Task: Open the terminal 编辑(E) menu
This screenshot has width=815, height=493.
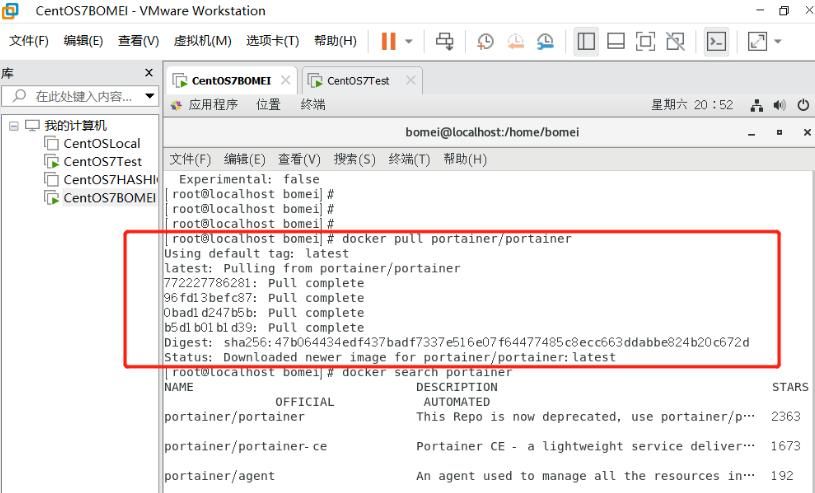Action: click(244, 159)
